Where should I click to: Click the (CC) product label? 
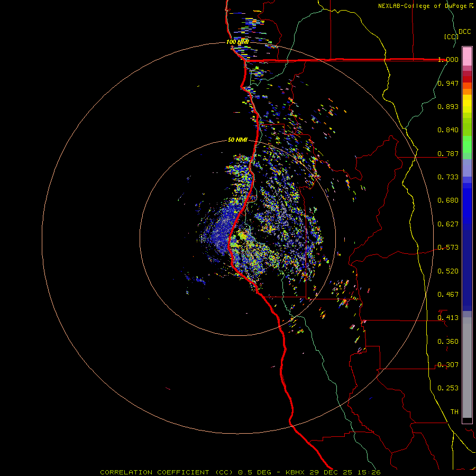coord(451,36)
